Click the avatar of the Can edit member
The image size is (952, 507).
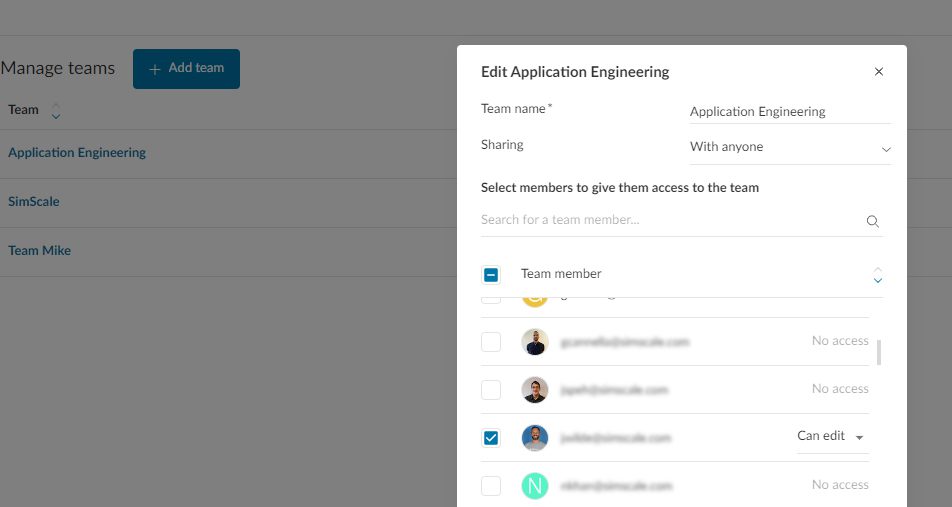click(x=535, y=438)
